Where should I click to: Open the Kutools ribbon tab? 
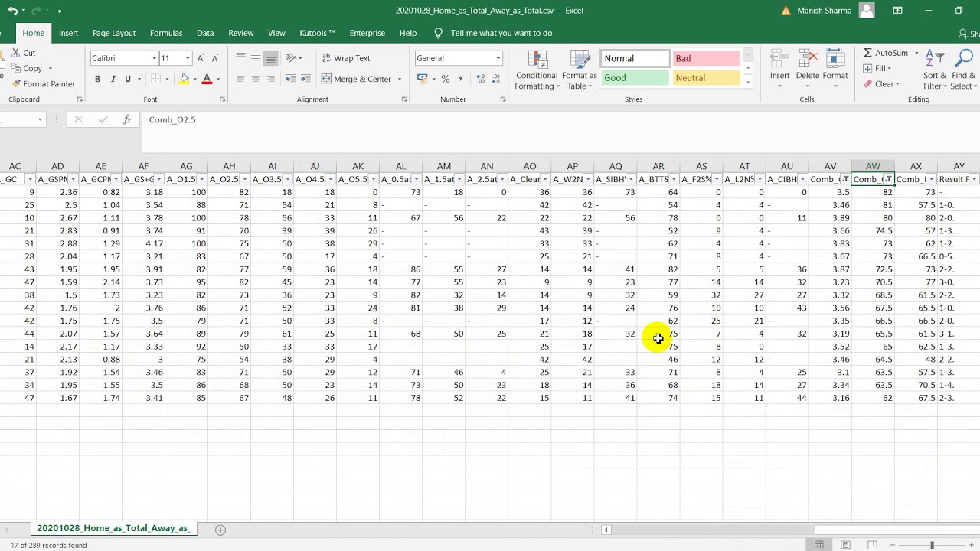pos(317,33)
